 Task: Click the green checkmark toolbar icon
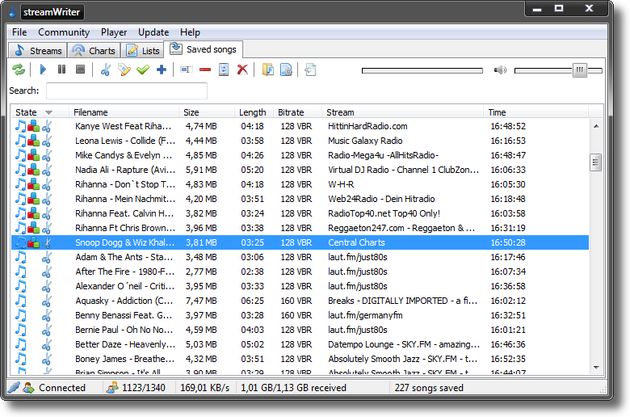click(x=143, y=70)
